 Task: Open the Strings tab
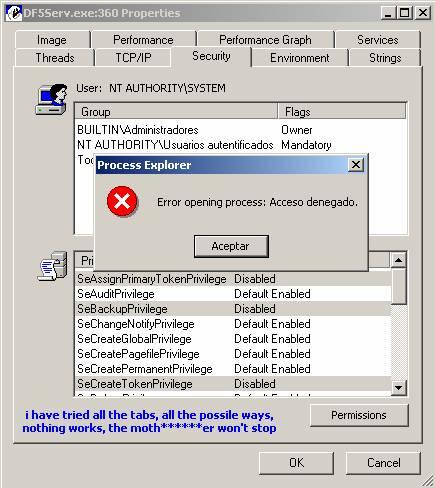pos(385,58)
